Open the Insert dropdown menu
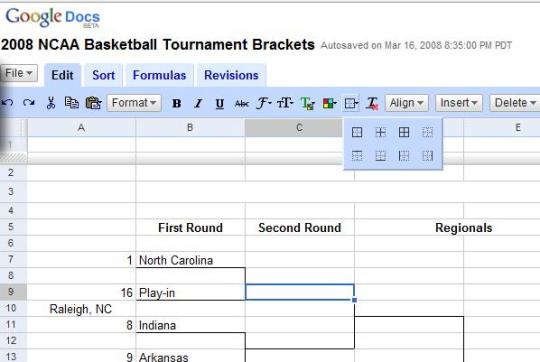540x362 pixels. click(459, 103)
